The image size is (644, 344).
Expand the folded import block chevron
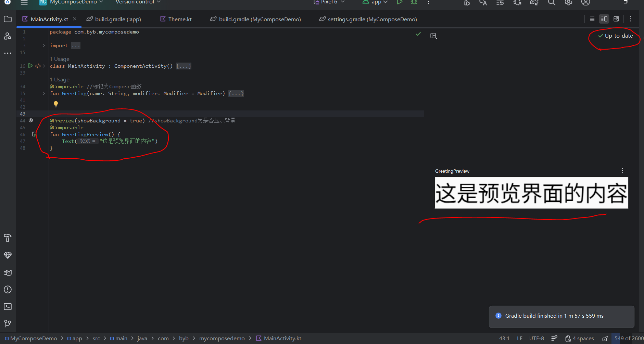(x=44, y=45)
